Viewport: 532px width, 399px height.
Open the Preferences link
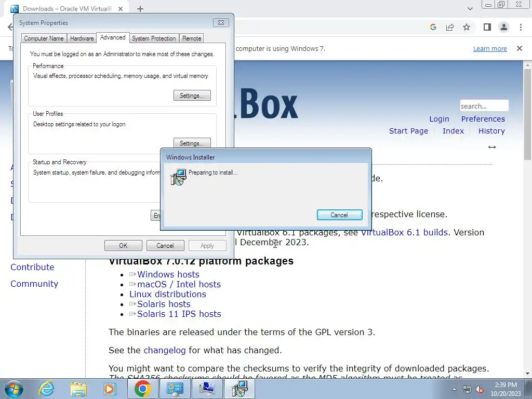483,119
